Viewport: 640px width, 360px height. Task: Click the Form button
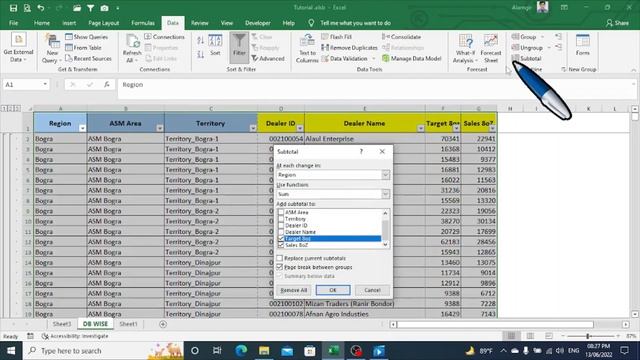pyautogui.click(x=582, y=45)
